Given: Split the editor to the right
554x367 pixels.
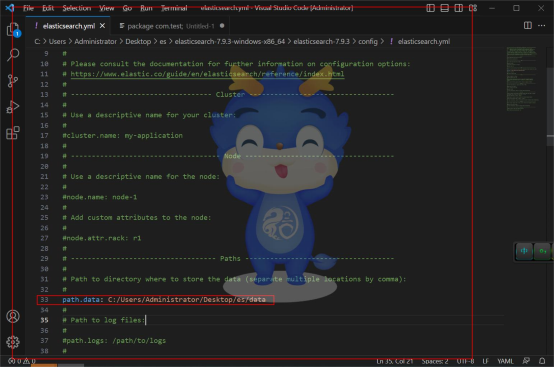Looking at the screenshot, I should pyautogui.click(x=528, y=25).
